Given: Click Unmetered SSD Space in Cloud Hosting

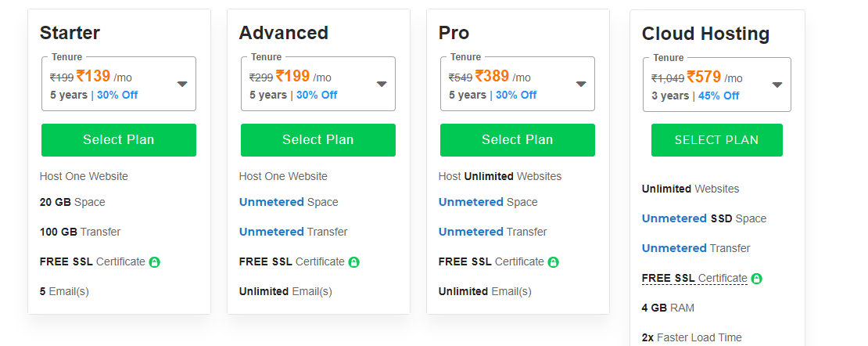Looking at the screenshot, I should tap(704, 218).
